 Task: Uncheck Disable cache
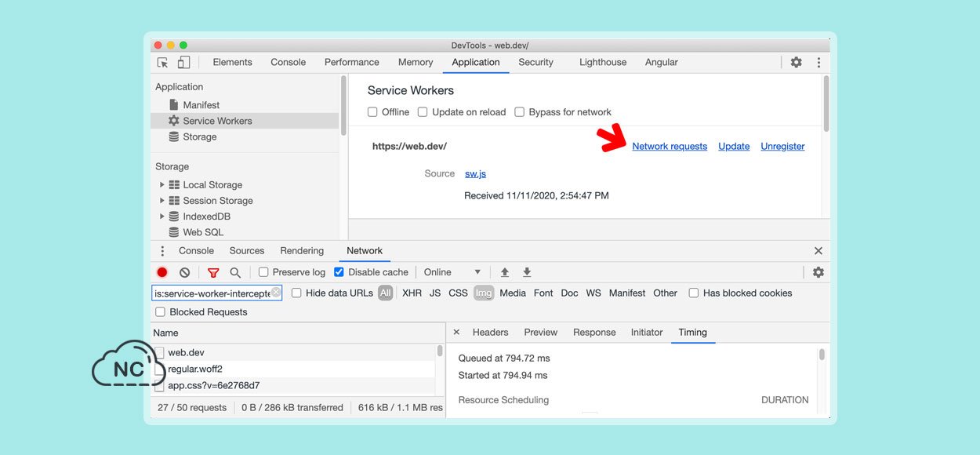339,272
